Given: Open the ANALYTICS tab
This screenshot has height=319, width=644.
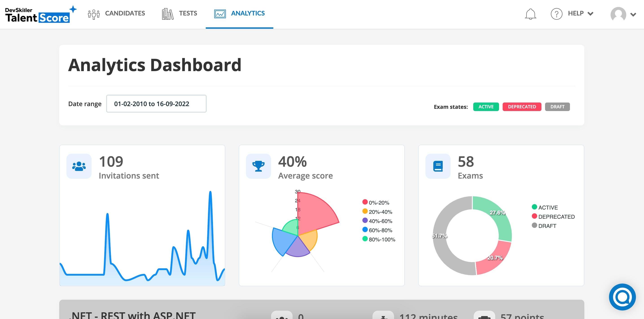Looking at the screenshot, I should [x=239, y=13].
